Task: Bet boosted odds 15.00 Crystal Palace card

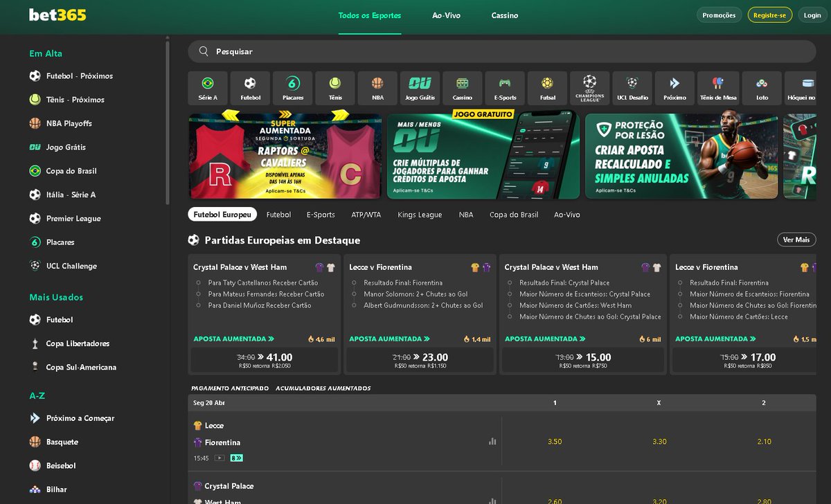Action: (x=584, y=360)
